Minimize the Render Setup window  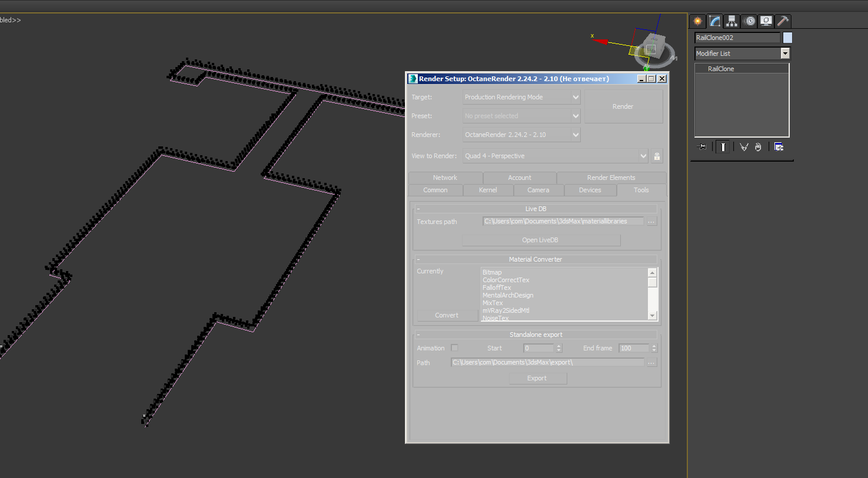tap(641, 79)
